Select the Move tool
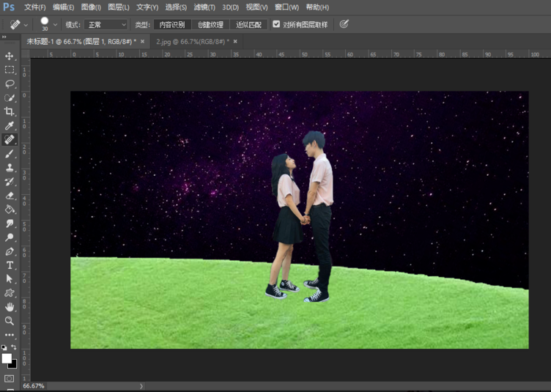The width and height of the screenshot is (551, 392). tap(10, 56)
